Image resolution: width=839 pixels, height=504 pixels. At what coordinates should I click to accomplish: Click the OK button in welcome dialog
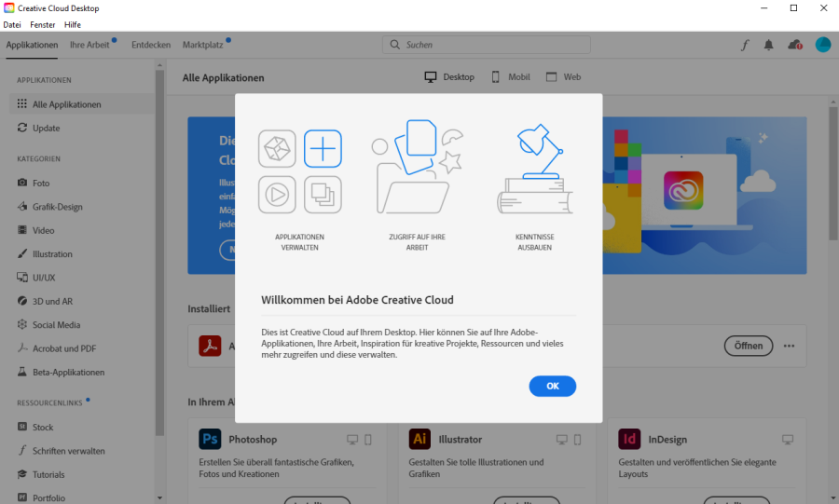552,386
